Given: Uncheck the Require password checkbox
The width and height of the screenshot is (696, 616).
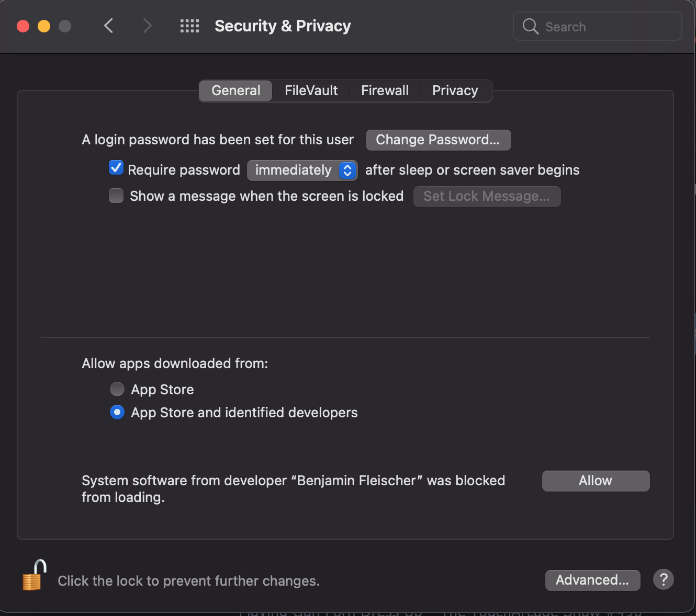Looking at the screenshot, I should coord(116,168).
